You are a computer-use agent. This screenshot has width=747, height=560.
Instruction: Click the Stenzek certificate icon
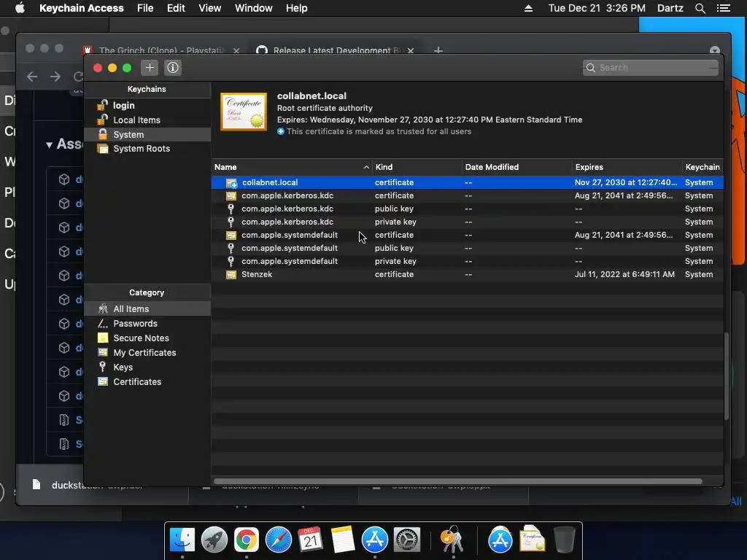coord(231,275)
